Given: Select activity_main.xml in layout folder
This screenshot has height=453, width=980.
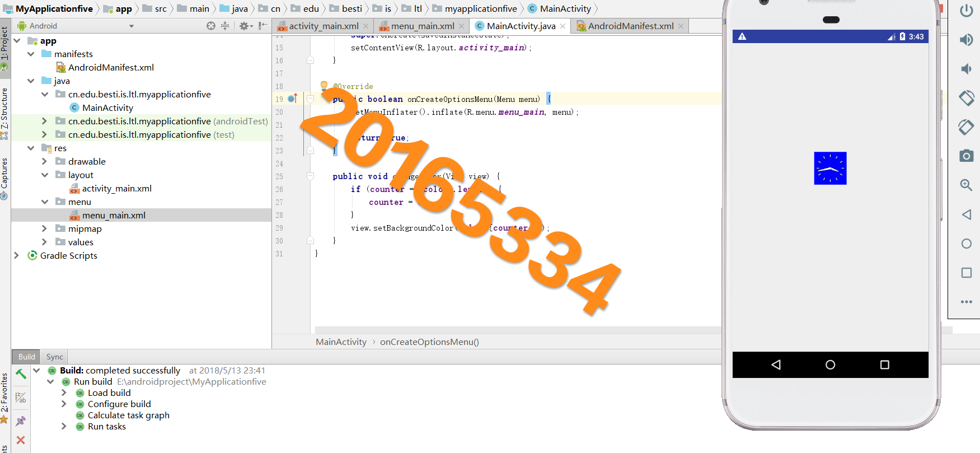Looking at the screenshot, I should click(x=116, y=189).
